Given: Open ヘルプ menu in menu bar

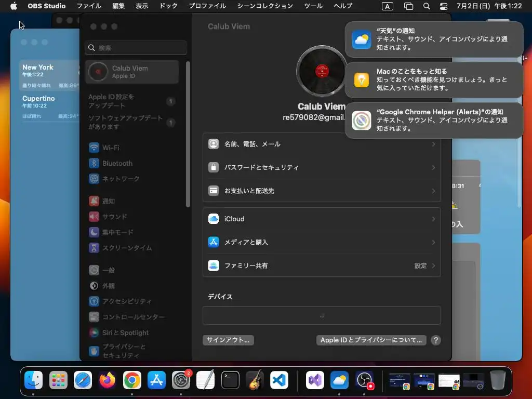Looking at the screenshot, I should 343,6.
